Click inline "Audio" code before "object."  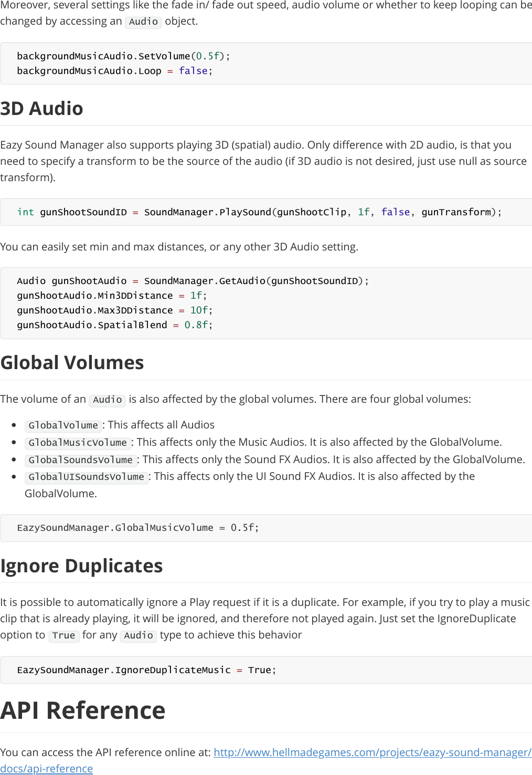coord(143,22)
